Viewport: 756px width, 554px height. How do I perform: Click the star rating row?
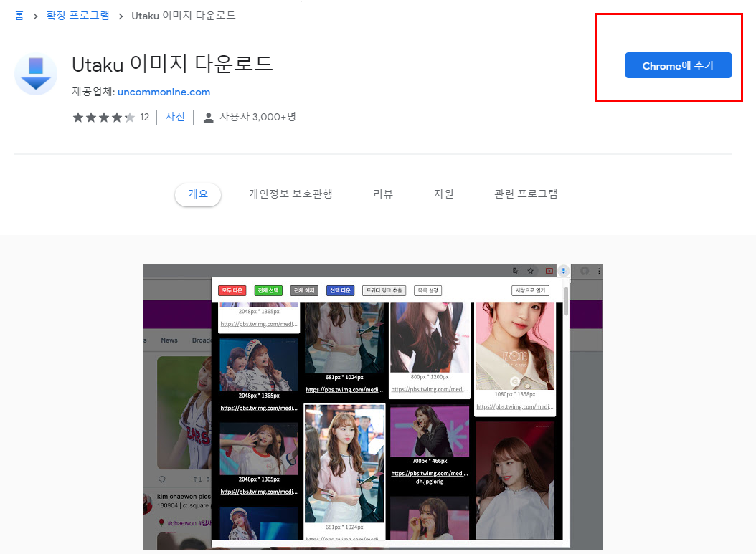pos(104,118)
